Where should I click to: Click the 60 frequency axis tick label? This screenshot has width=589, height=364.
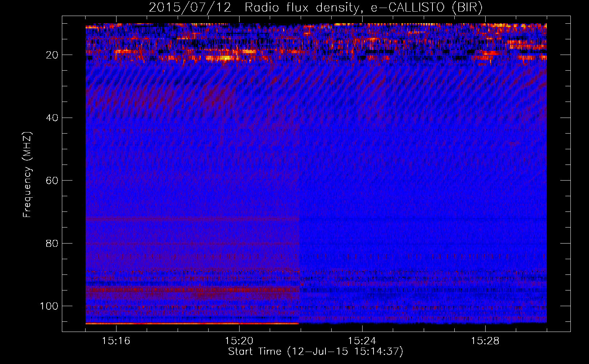(52, 181)
